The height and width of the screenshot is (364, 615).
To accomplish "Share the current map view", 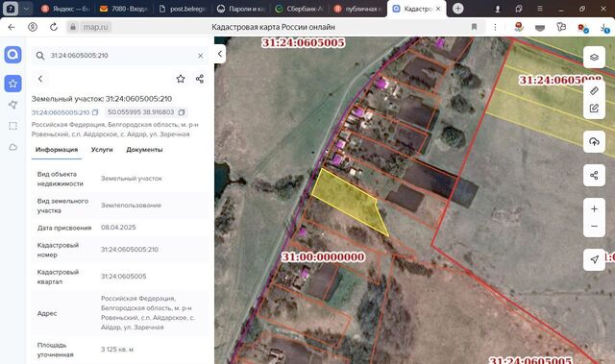I will pyautogui.click(x=594, y=175).
